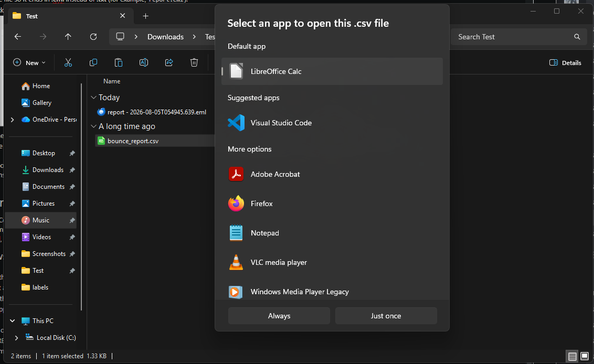This screenshot has height=364, width=594.
Task: Go back using the back arrow
Action: [x=17, y=37]
